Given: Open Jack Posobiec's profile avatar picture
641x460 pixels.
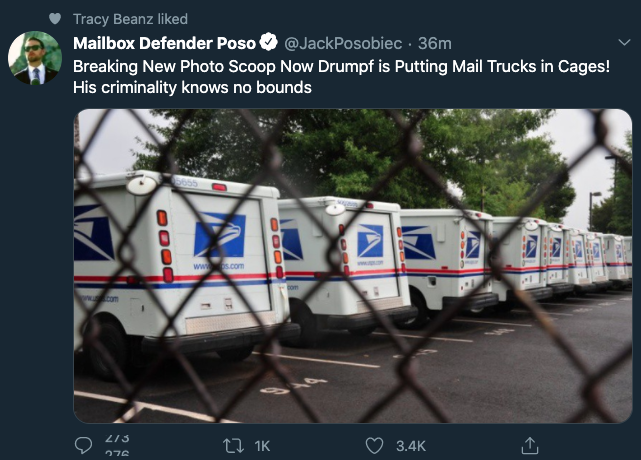Looking at the screenshot, I should pos(35,58).
